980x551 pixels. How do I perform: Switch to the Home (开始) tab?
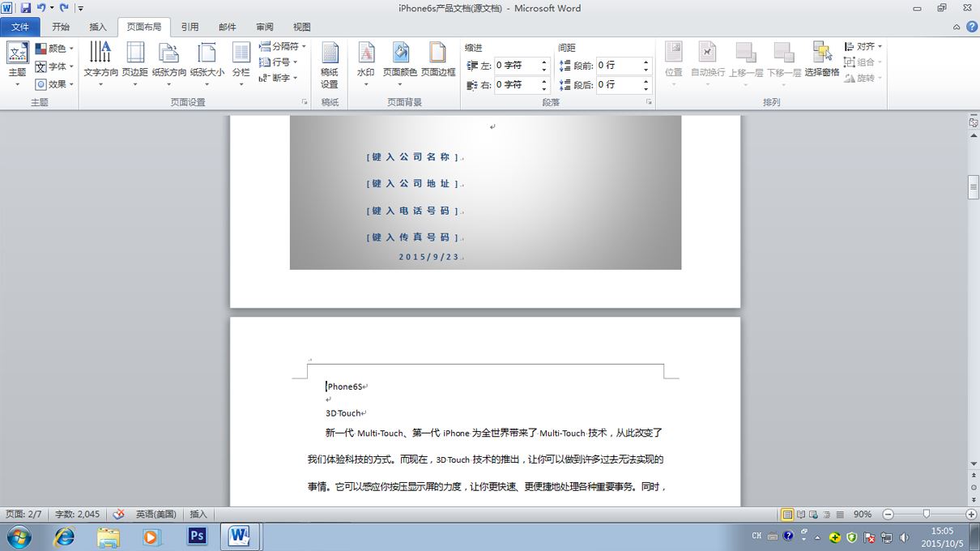[x=61, y=27]
